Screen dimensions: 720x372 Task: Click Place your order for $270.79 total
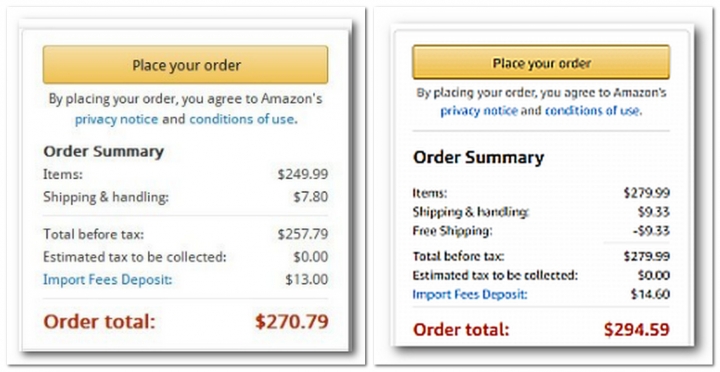pyautogui.click(x=186, y=65)
